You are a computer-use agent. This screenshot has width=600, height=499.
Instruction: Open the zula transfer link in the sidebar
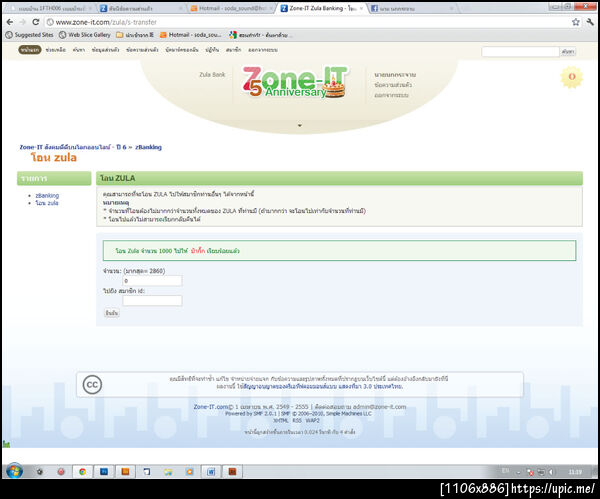[47, 203]
